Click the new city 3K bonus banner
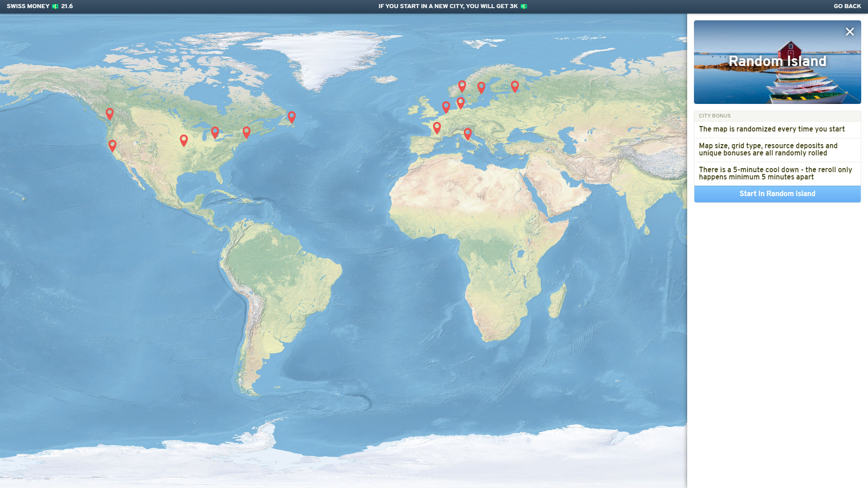 pyautogui.click(x=452, y=6)
